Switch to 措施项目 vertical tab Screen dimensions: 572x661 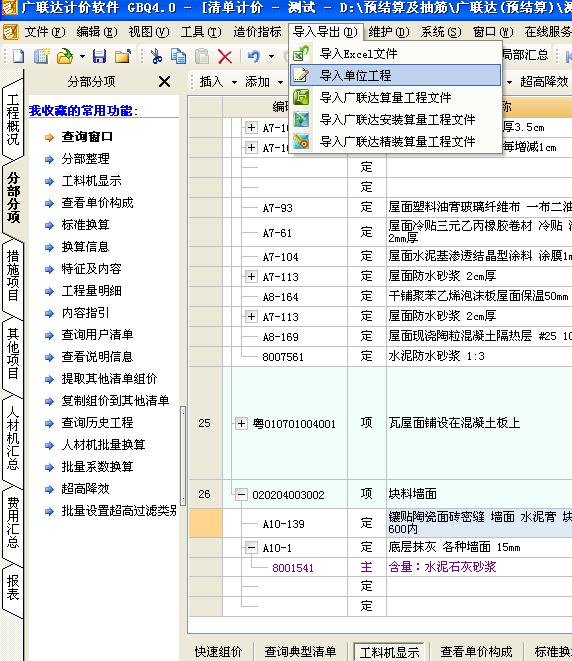pyautogui.click(x=13, y=275)
